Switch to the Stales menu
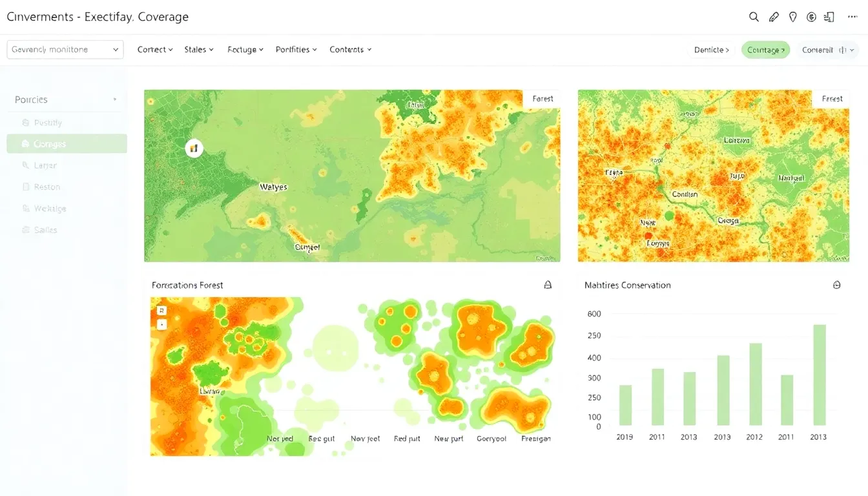This screenshot has height=496, width=868. (x=198, y=49)
